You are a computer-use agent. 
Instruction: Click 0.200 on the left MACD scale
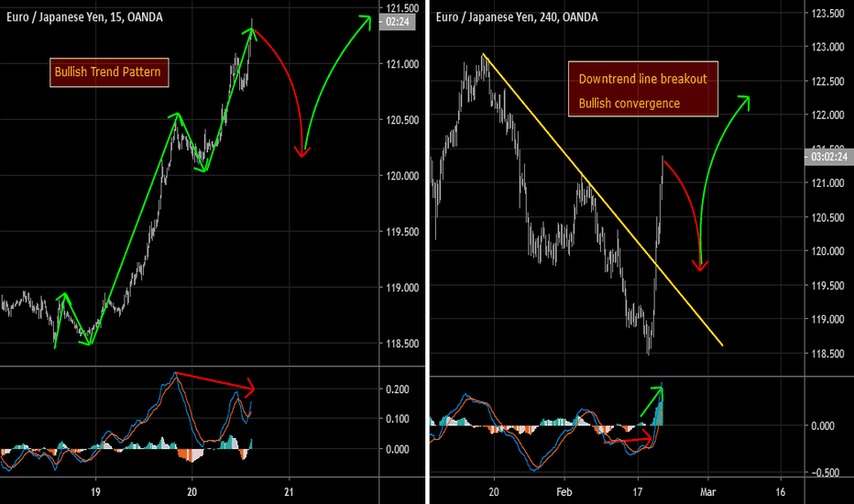398,389
